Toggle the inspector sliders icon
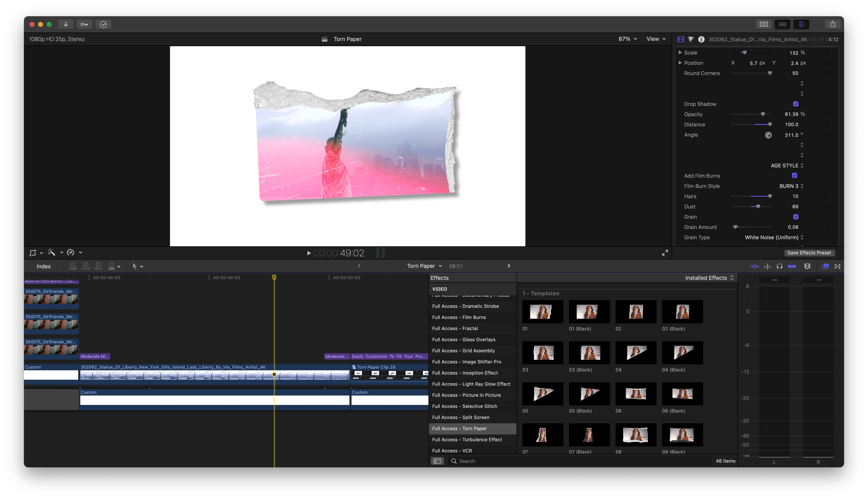868x499 pixels. coord(801,24)
